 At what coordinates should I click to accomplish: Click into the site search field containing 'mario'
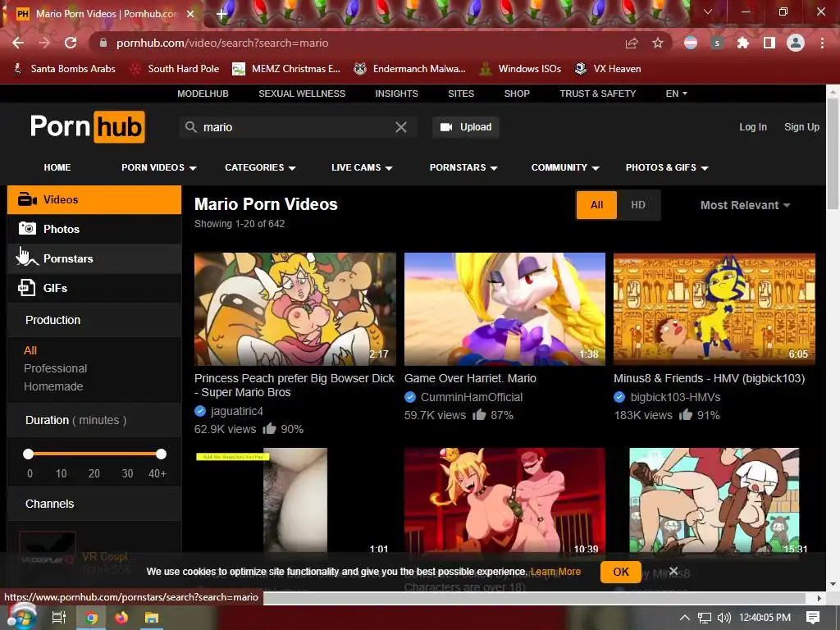297,127
